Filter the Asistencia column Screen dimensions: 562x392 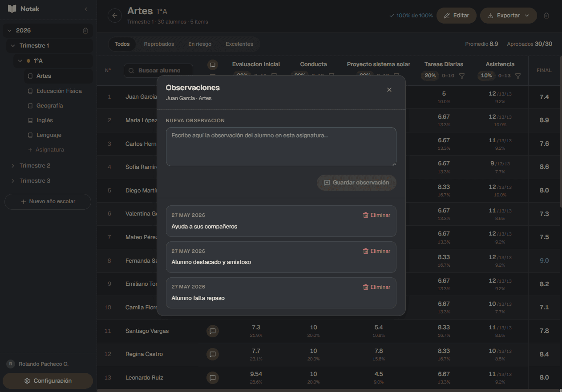tap(518, 76)
